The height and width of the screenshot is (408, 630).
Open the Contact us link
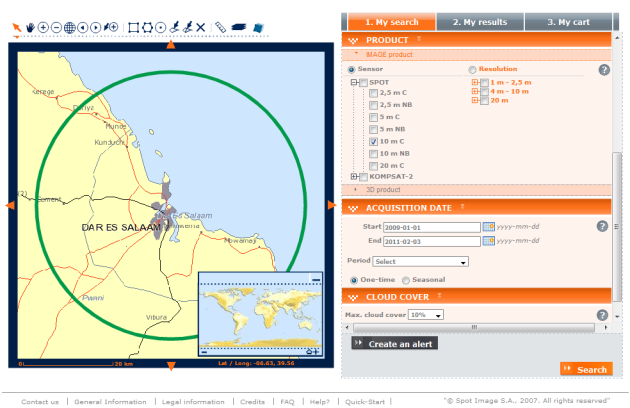[x=40, y=402]
